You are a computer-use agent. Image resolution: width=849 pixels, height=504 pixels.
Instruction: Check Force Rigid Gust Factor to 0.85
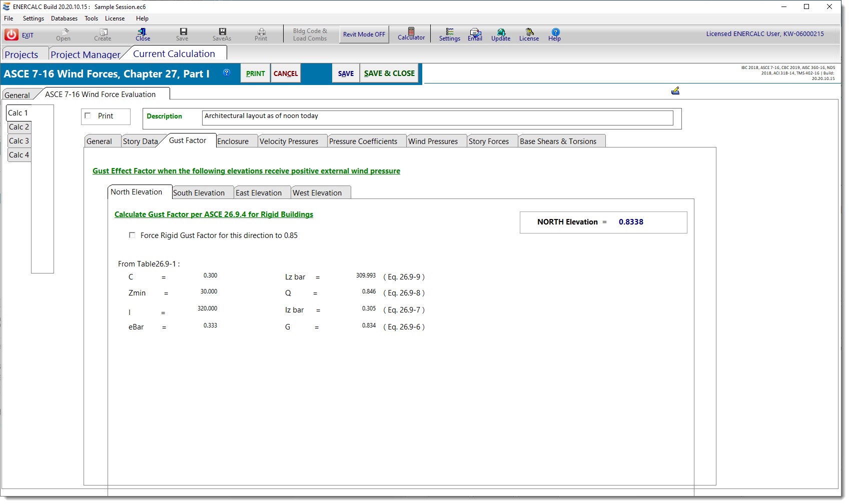point(132,235)
